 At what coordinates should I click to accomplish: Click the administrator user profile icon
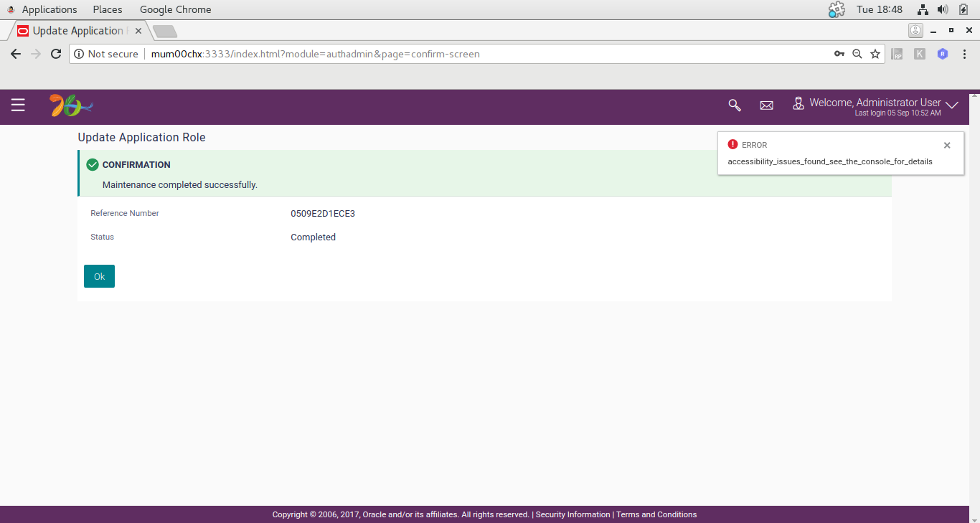(798, 103)
